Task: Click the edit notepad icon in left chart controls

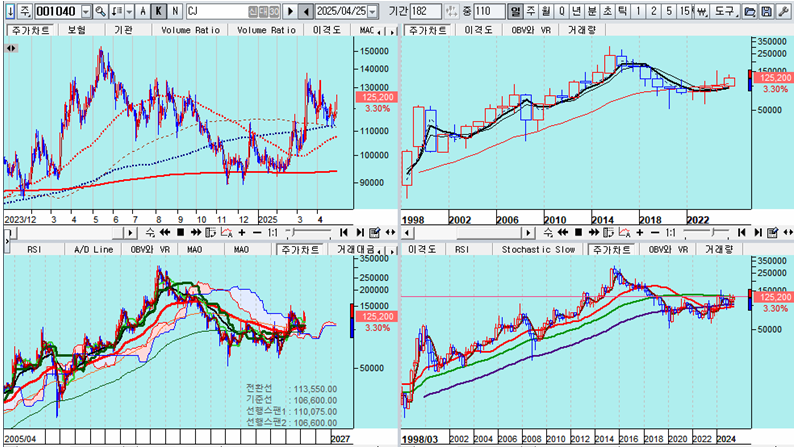Action: 375,233
